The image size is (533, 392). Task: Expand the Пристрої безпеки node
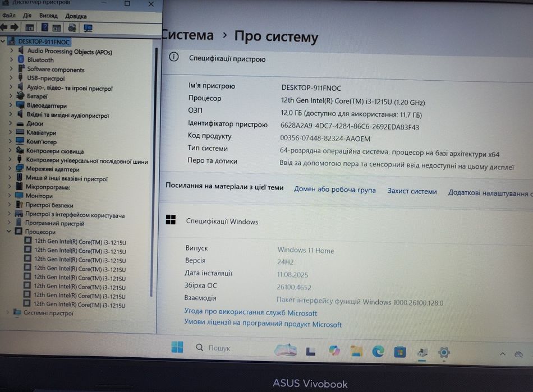point(10,205)
